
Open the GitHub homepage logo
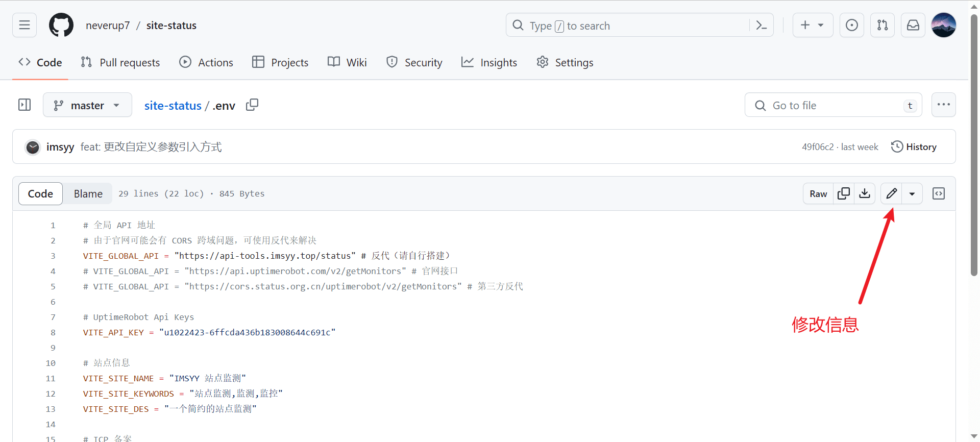(61, 25)
